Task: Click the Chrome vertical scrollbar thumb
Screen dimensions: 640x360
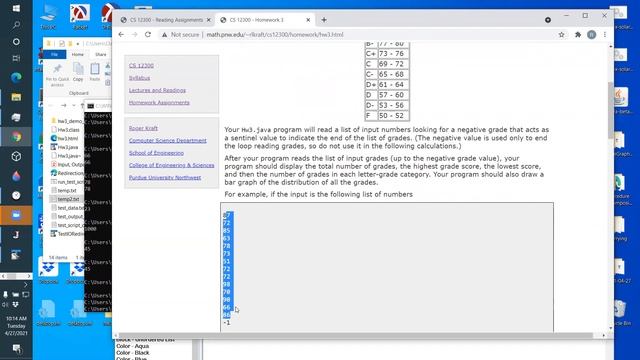Action: (x=611, y=110)
